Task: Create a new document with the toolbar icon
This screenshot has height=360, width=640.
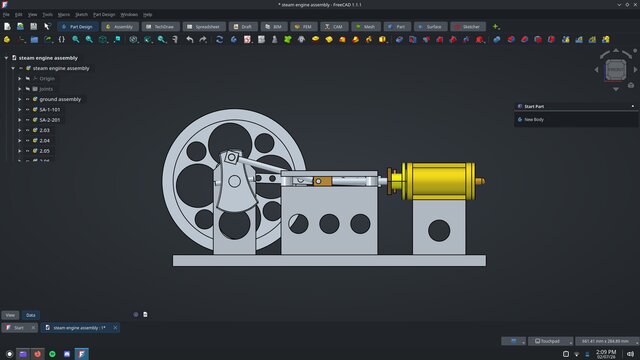Action: [7, 27]
